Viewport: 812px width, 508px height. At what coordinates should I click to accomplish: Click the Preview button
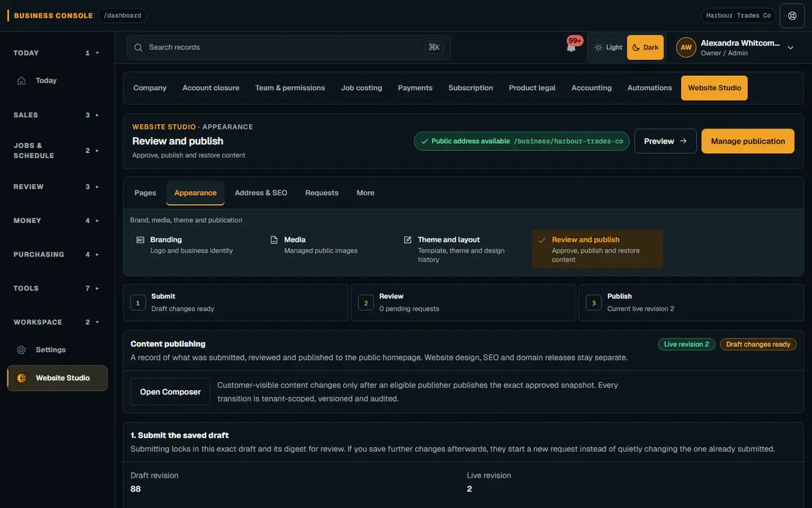[665, 141]
